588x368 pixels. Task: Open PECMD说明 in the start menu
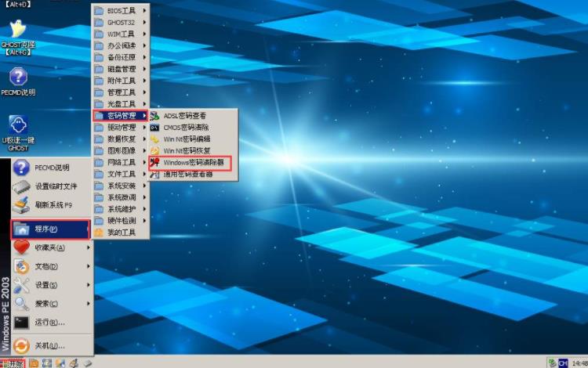(x=52, y=168)
